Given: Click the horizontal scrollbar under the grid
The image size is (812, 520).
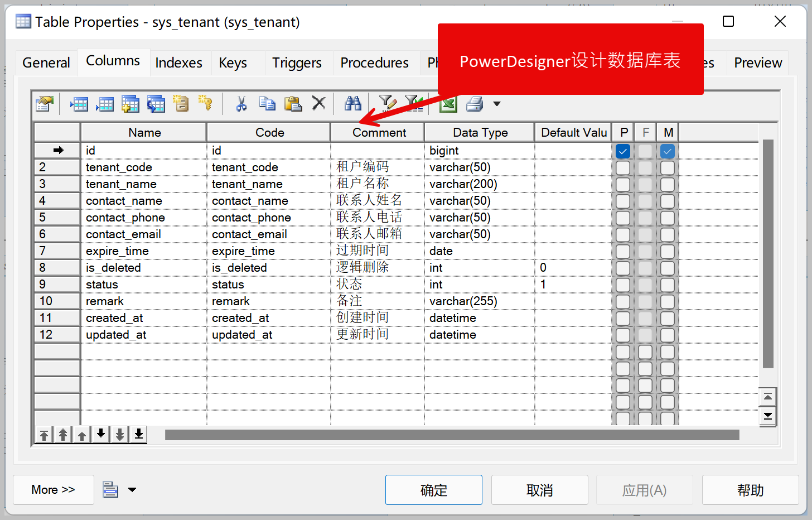Looking at the screenshot, I should (452, 435).
